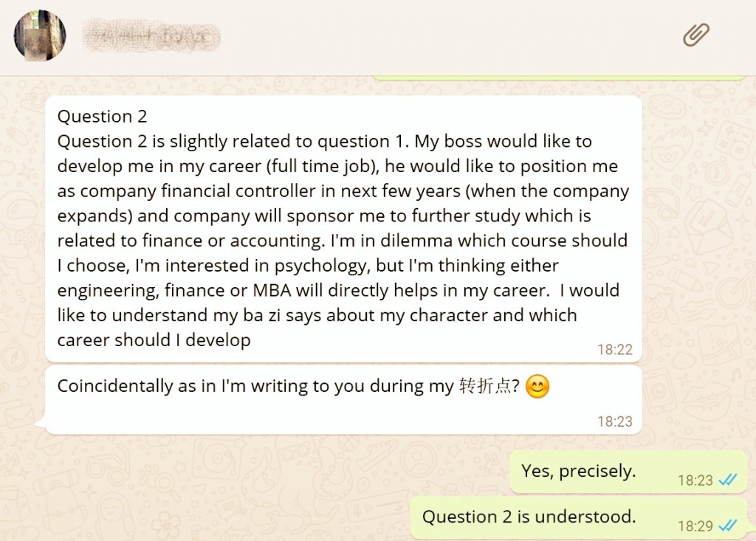Viewport: 756px width, 541px height.
Task: Open the chat header bar
Action: (x=378, y=35)
